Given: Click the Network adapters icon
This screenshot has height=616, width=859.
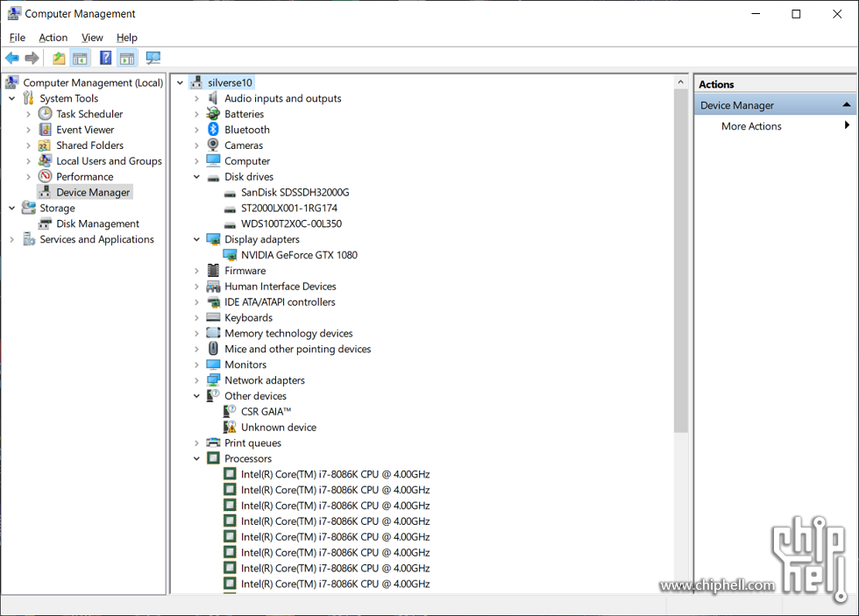Looking at the screenshot, I should pyautogui.click(x=213, y=380).
